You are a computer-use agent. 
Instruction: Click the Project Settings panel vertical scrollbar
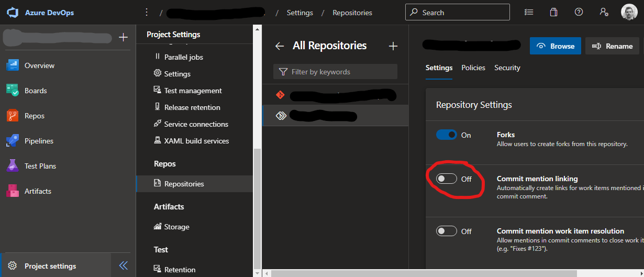click(257, 208)
